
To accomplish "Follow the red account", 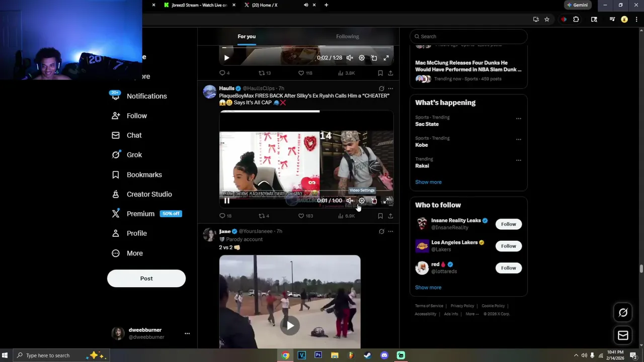I will (x=509, y=268).
